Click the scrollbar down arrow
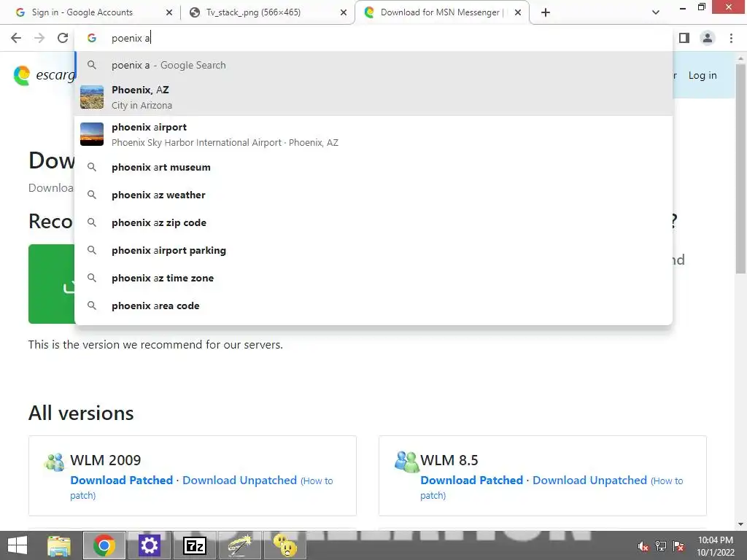The height and width of the screenshot is (560, 747). [x=740, y=524]
